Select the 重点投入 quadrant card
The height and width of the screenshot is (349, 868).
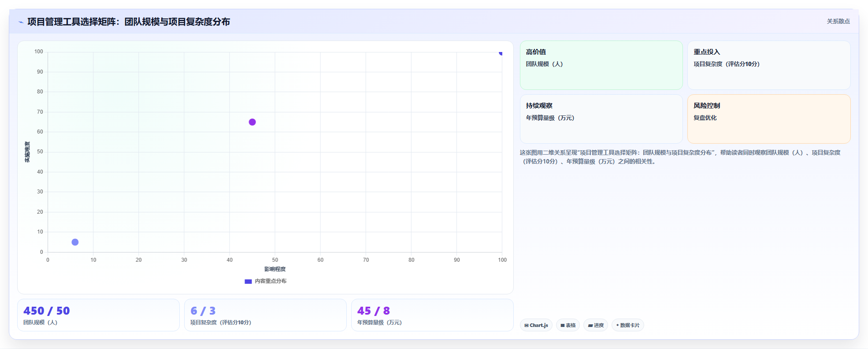pos(769,65)
